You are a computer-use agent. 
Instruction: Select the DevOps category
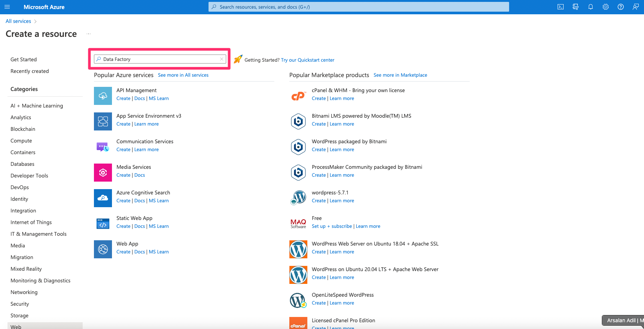pos(20,187)
